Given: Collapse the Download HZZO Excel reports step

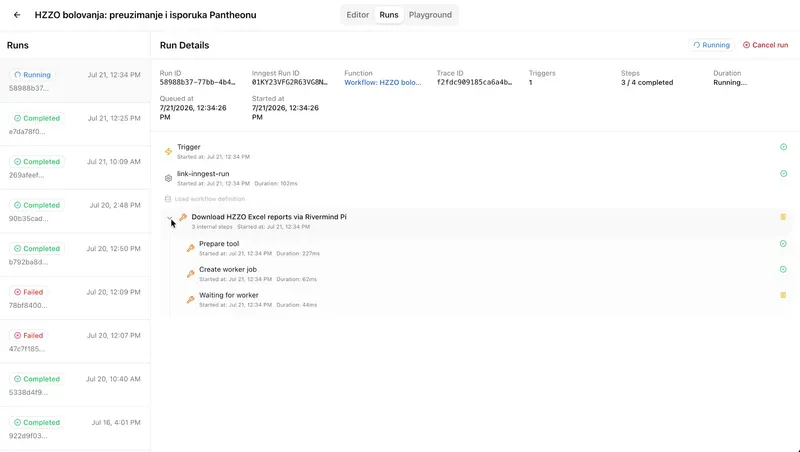Looking at the screenshot, I should (169, 218).
